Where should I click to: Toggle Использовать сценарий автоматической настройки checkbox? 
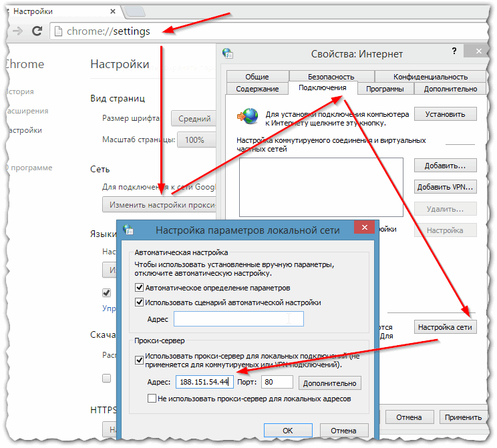click(x=139, y=302)
